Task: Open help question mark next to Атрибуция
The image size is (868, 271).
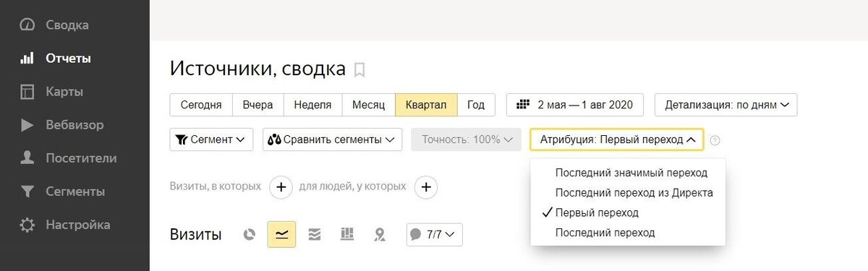Action: (x=715, y=140)
